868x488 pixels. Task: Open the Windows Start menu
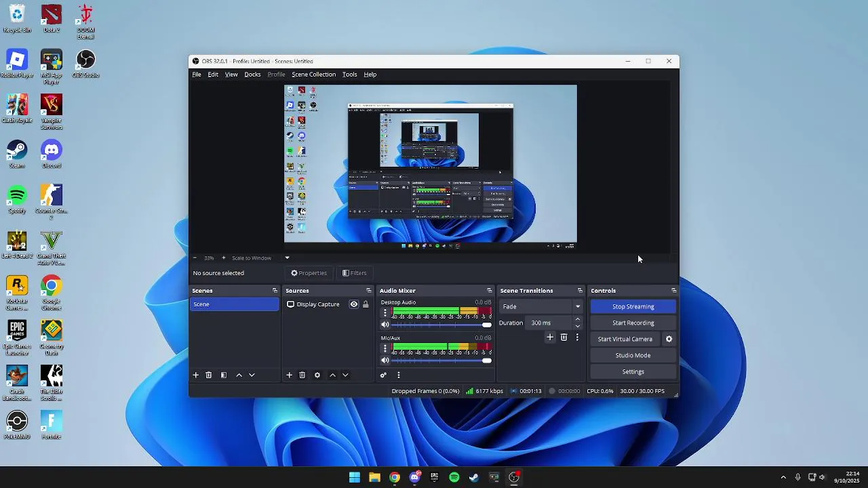click(x=355, y=477)
